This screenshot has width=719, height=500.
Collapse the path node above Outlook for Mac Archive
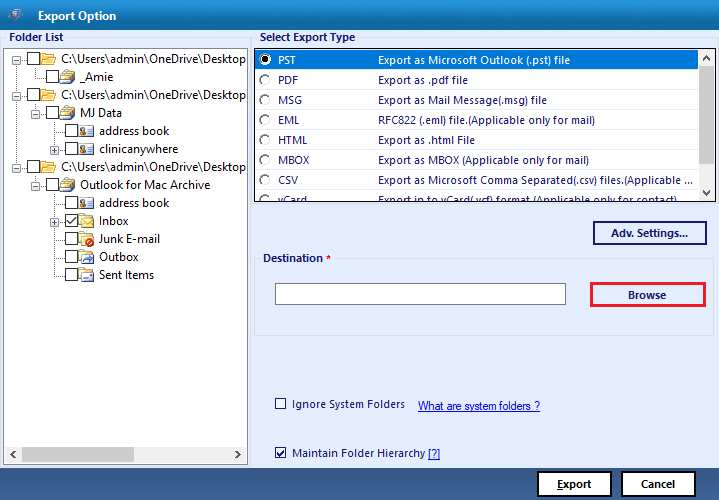pyautogui.click(x=17, y=168)
